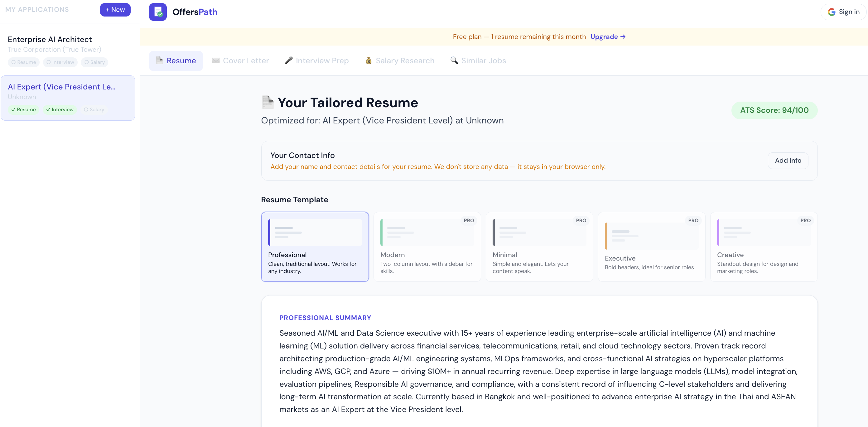868x427 pixels.
Task: Select the Creative template thumbnail
Action: (764, 233)
